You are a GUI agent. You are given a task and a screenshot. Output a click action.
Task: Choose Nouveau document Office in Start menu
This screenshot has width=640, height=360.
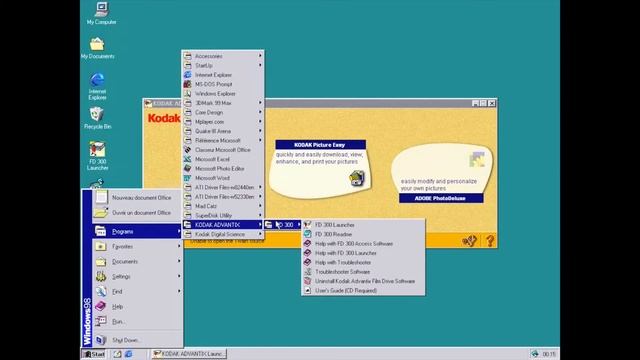tap(137, 198)
